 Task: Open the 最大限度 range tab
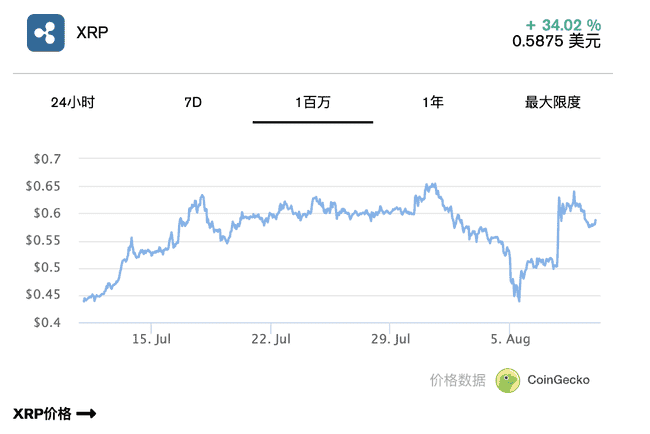pos(553,102)
